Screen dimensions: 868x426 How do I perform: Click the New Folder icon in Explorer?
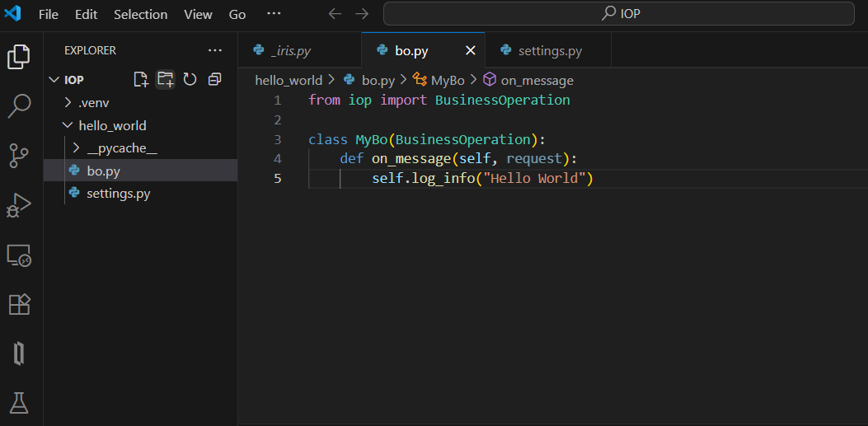(x=166, y=79)
